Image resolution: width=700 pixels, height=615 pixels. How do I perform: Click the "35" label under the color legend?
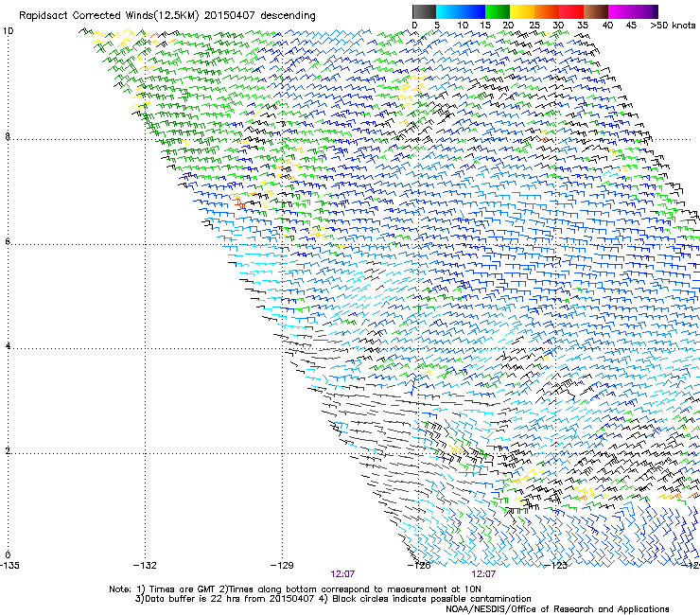tap(583, 26)
